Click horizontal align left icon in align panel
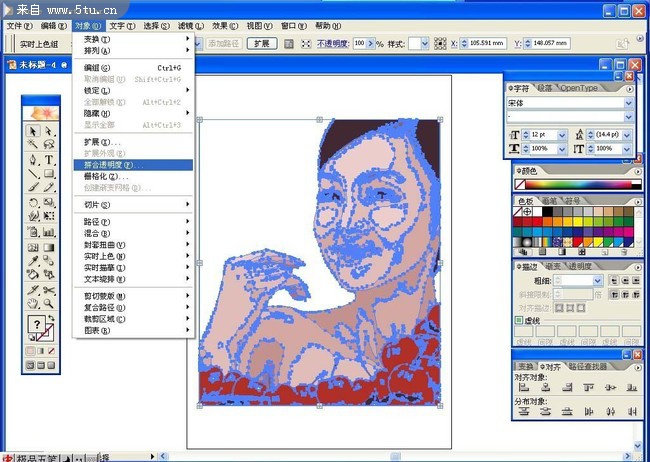650x462 pixels. coord(524,387)
